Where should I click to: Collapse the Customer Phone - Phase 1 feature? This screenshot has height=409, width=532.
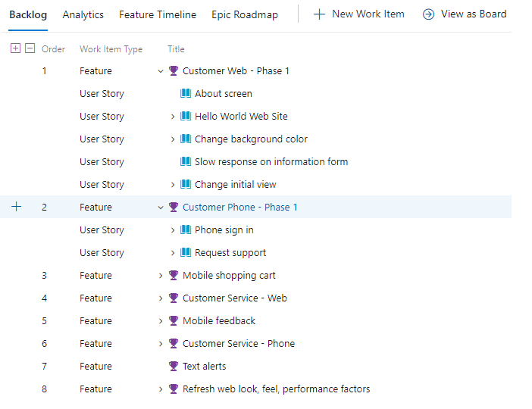160,208
